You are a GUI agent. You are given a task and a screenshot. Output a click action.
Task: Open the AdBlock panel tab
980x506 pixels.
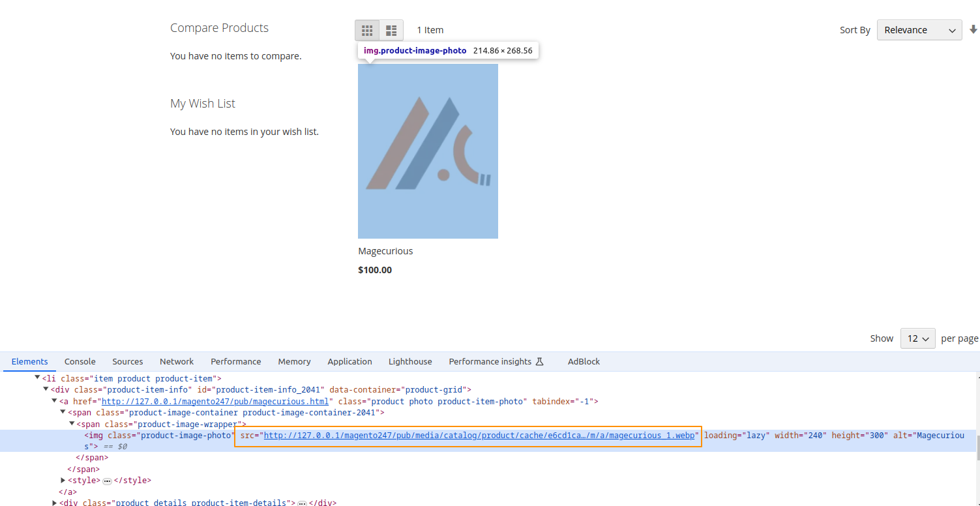tap(583, 361)
